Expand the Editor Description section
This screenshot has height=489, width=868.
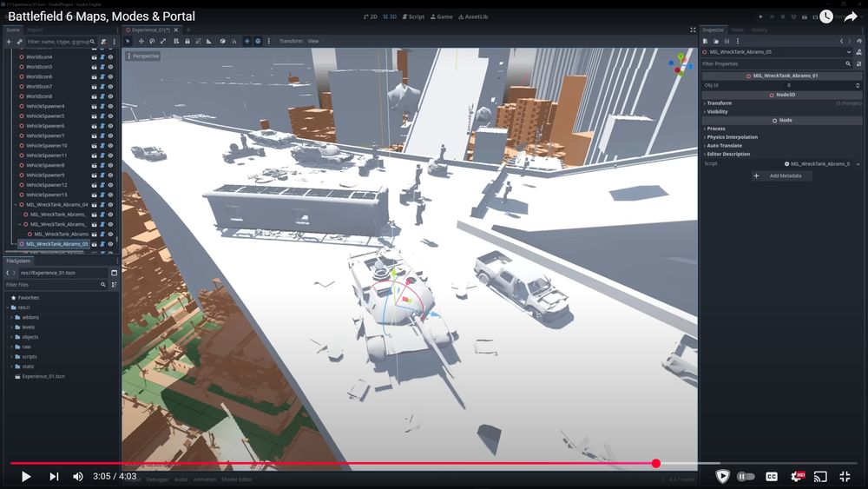[x=728, y=154]
